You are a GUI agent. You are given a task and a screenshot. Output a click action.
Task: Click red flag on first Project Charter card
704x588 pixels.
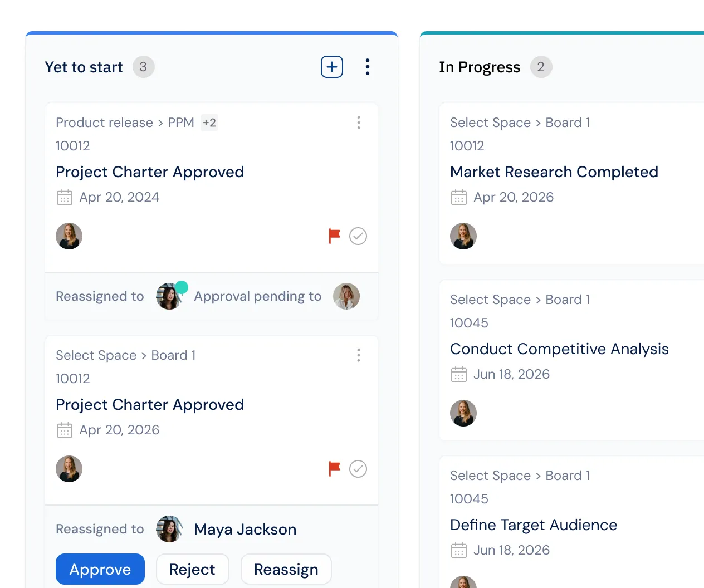pyautogui.click(x=334, y=236)
